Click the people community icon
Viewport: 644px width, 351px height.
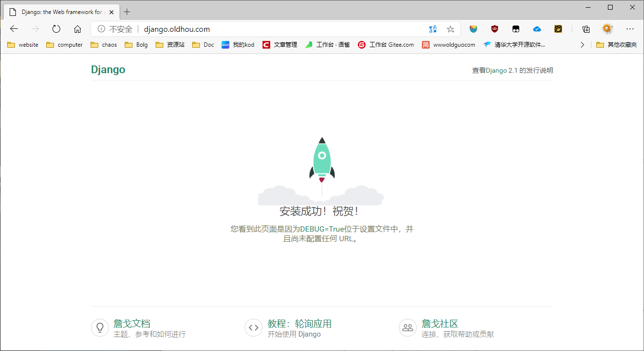point(407,327)
